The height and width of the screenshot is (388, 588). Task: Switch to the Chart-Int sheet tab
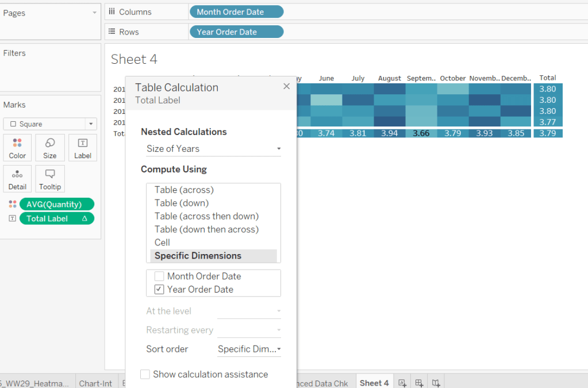pos(95,383)
